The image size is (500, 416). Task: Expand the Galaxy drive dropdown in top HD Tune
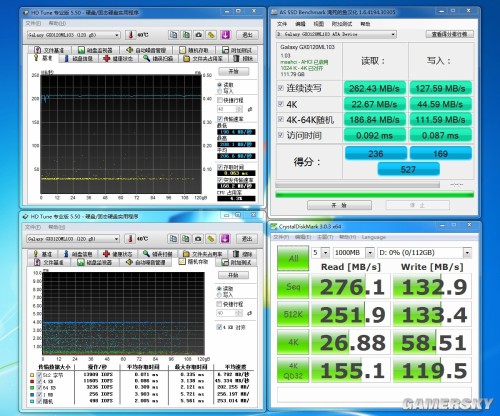73,35
